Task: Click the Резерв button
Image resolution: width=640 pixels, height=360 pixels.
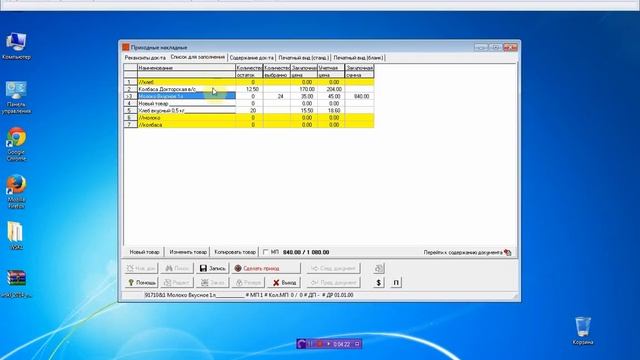Action: point(248,282)
